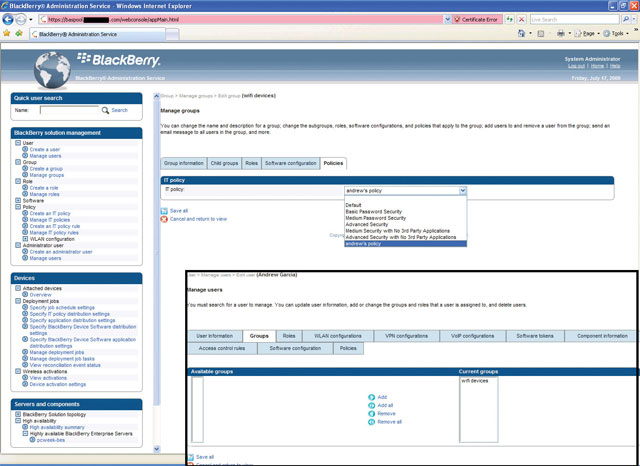Expand BlackBerry Solution topology node
The height and width of the screenshot is (466, 640).
coord(18,414)
